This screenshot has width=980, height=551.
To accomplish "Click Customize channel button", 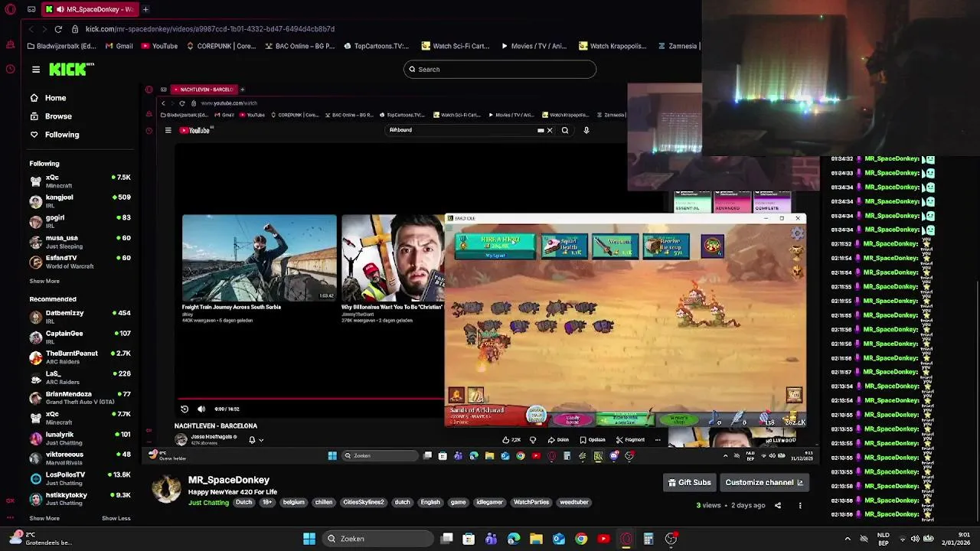I will [x=764, y=483].
